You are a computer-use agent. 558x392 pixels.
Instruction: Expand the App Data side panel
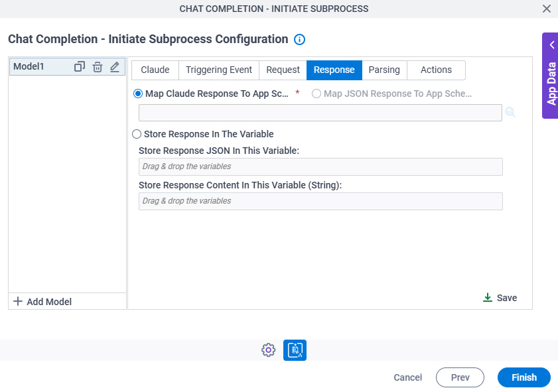(x=552, y=45)
